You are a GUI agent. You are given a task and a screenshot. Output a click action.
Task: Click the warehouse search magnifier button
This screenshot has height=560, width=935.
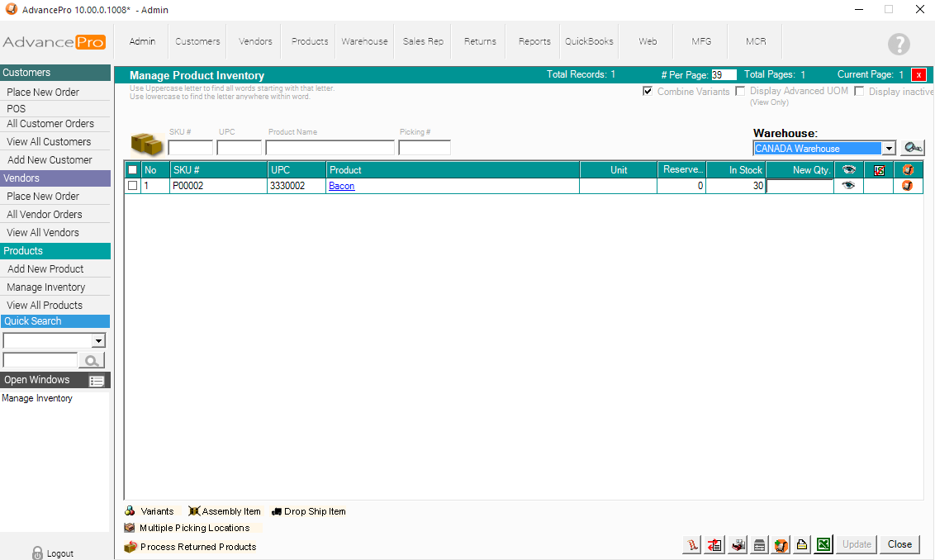[913, 149]
